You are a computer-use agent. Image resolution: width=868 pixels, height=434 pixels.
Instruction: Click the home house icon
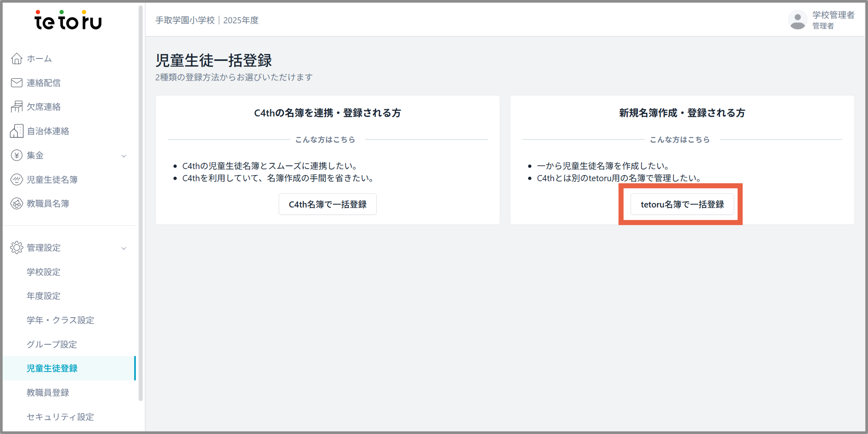point(17,59)
